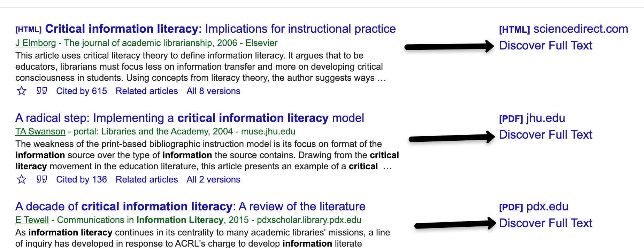This screenshot has height=248, width=644.
Task: Open the [PDF] pdx.edu link
Action: pos(534,207)
